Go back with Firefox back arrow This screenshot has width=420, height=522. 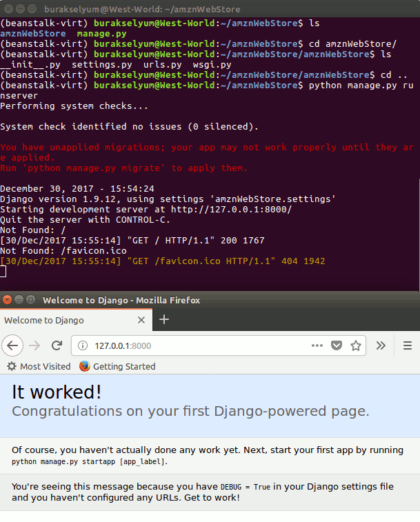(12, 345)
